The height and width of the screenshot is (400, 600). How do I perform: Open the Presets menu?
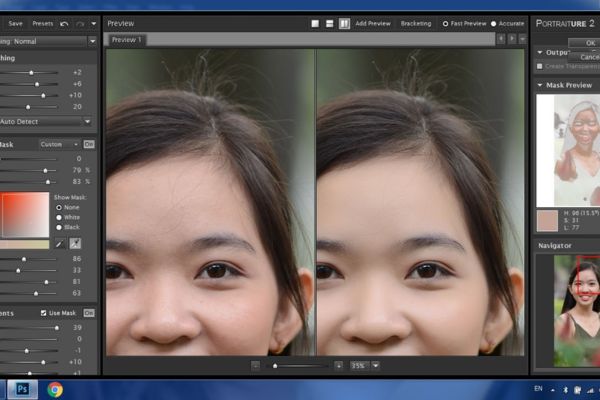point(42,24)
